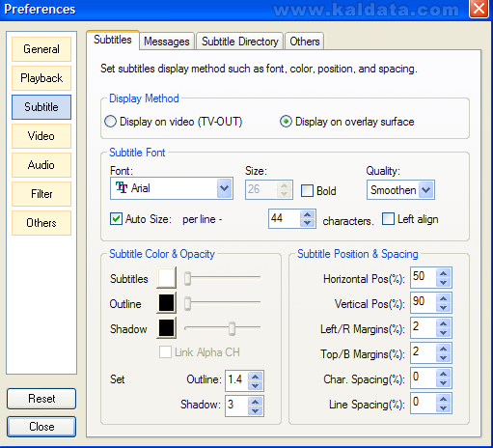The width and height of the screenshot is (493, 448).
Task: Increase the Char. Spacing value
Action: click(444, 374)
